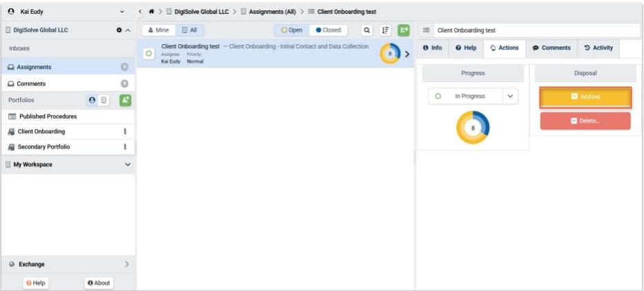Click Assignments (All) in breadcrumb
This screenshot has width=644, height=291.
pyautogui.click(x=273, y=12)
